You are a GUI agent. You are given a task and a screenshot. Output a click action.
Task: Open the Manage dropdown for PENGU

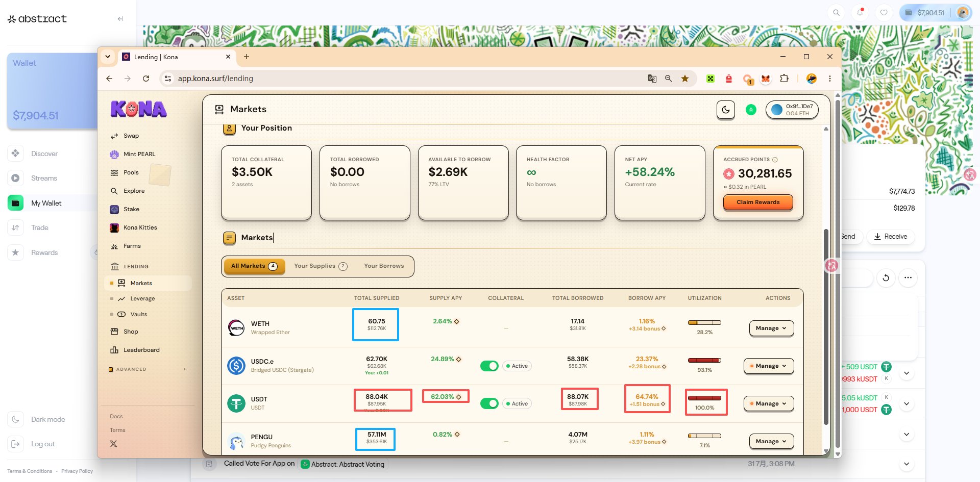(x=771, y=442)
